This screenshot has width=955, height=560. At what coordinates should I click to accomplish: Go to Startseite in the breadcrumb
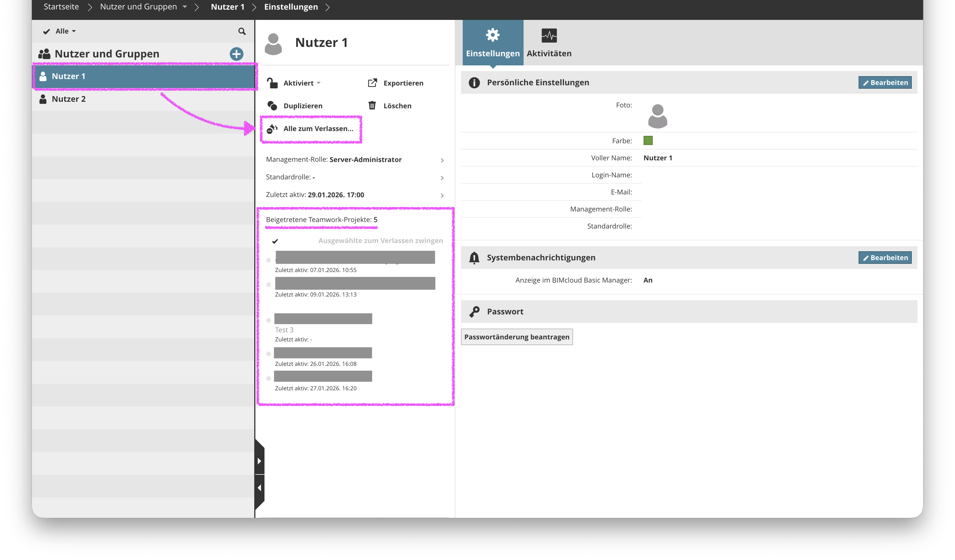(x=61, y=7)
